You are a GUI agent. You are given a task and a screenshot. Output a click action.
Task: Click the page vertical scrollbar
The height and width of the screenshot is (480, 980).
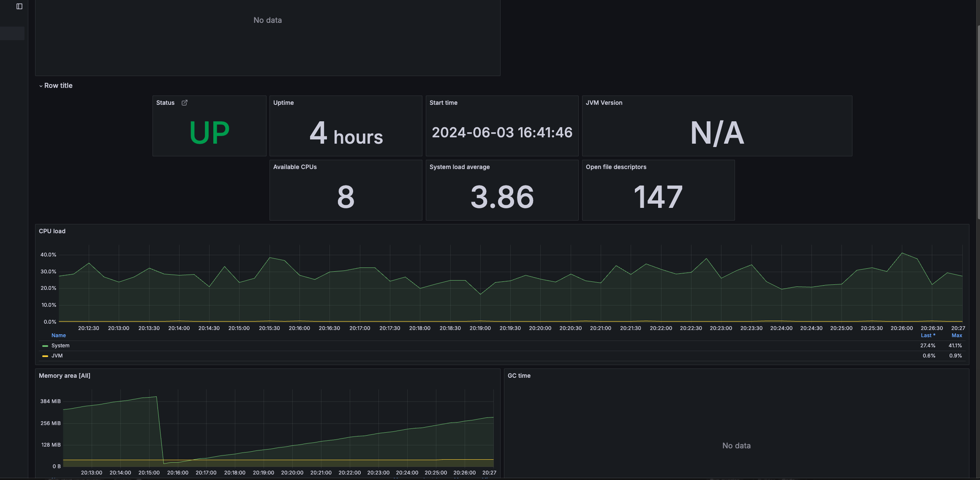[x=978, y=123]
